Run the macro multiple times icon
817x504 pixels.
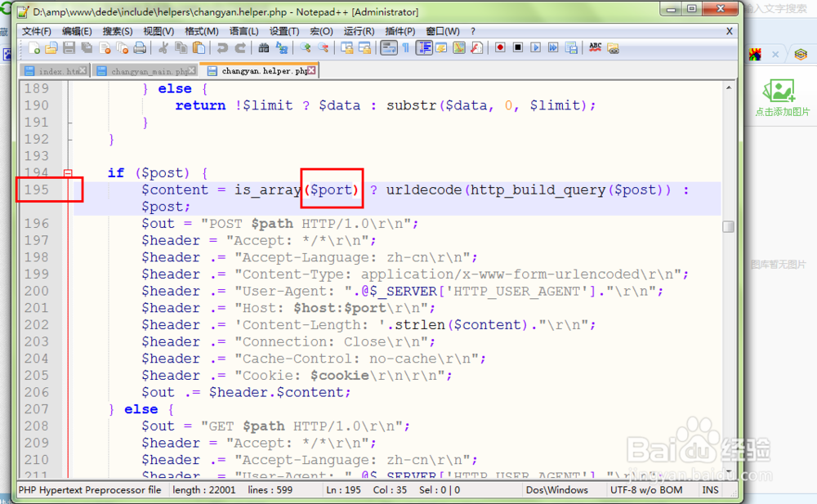[x=553, y=48]
